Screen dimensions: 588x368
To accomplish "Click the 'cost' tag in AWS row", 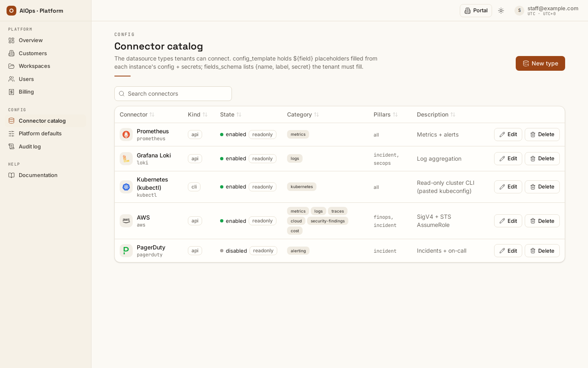I will [295, 231].
